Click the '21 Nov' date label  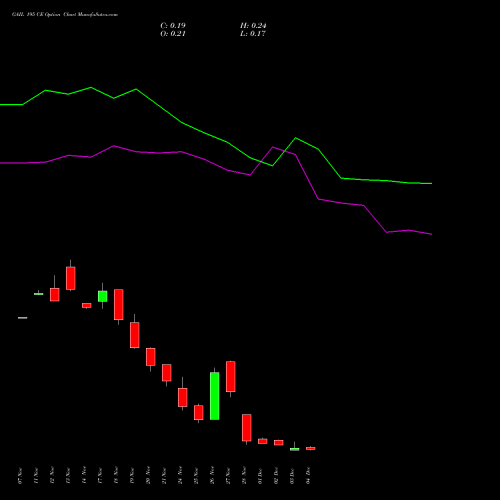click(x=164, y=476)
